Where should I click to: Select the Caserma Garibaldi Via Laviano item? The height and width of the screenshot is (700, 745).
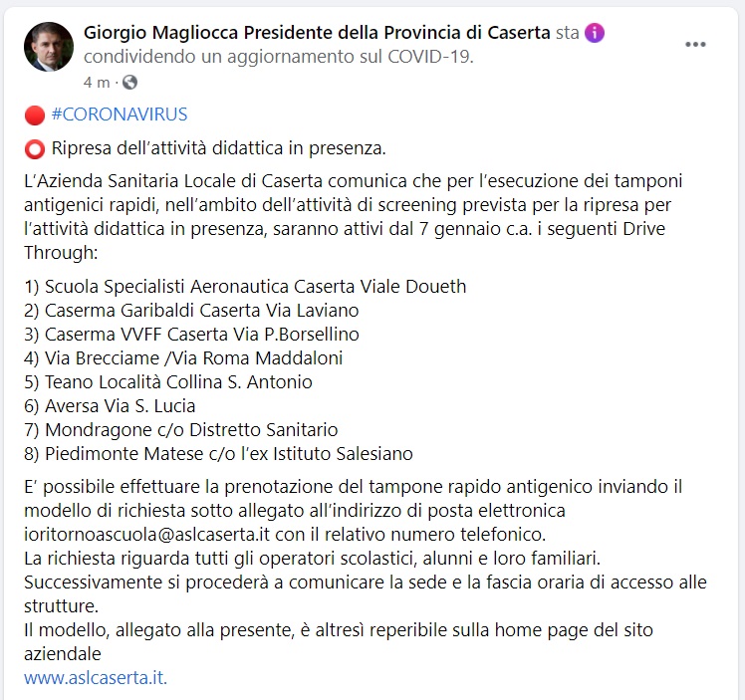191,311
